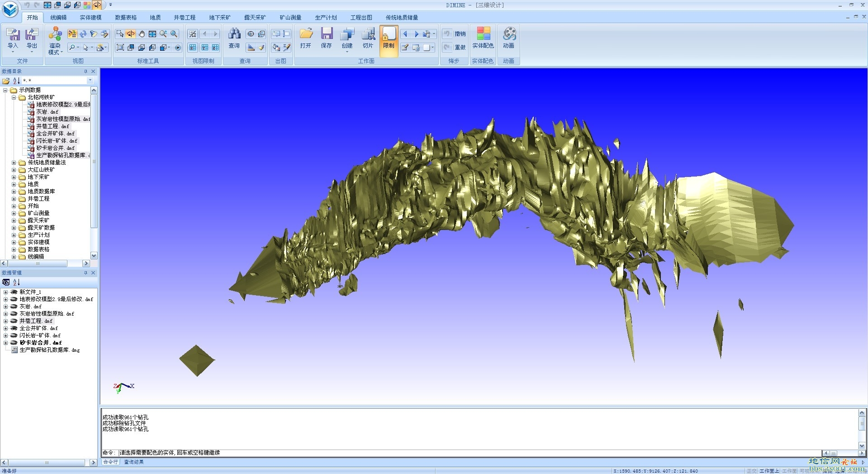Click the command output vertical scrollbar
Viewport: 868px width, 474px height.
[x=862, y=429]
